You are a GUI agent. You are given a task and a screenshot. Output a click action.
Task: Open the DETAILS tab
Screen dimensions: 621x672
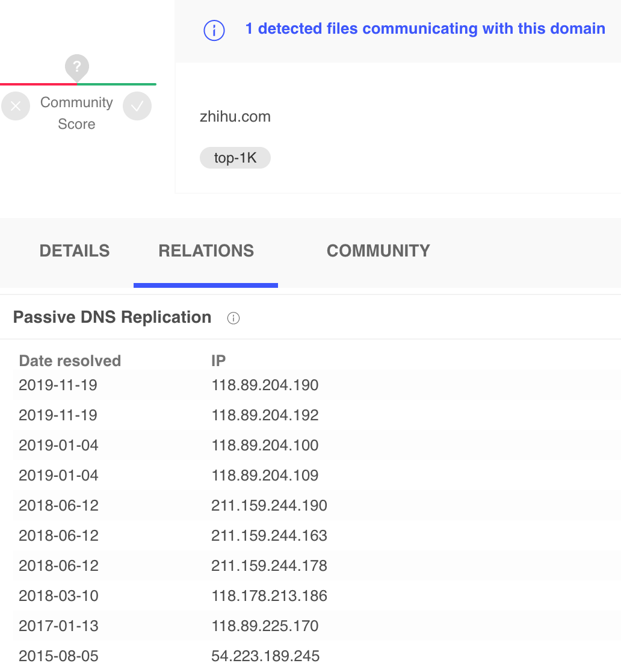(75, 251)
